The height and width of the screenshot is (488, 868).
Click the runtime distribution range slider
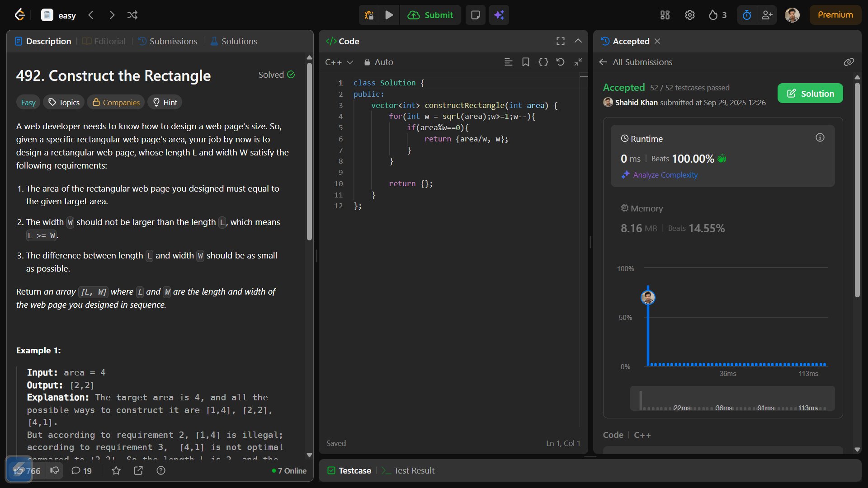[x=732, y=399]
